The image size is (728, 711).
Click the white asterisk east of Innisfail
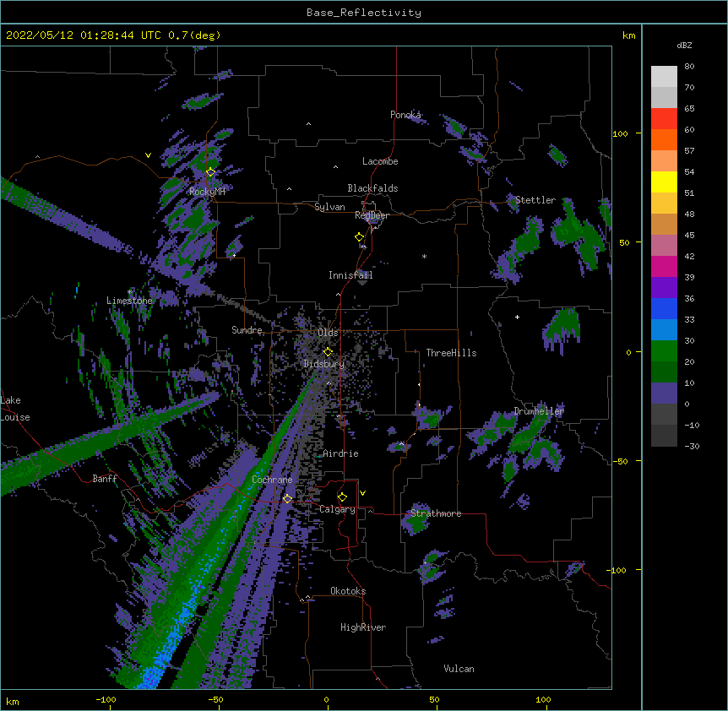pos(424,256)
